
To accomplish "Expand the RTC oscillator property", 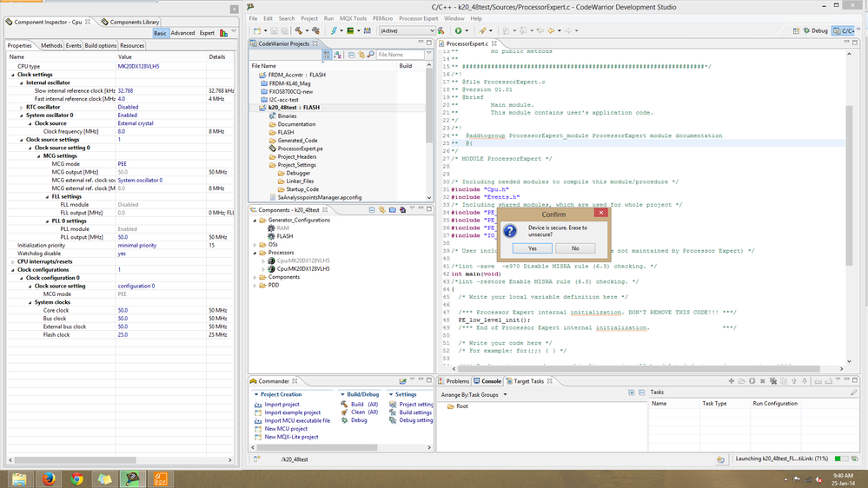I will (x=22, y=108).
